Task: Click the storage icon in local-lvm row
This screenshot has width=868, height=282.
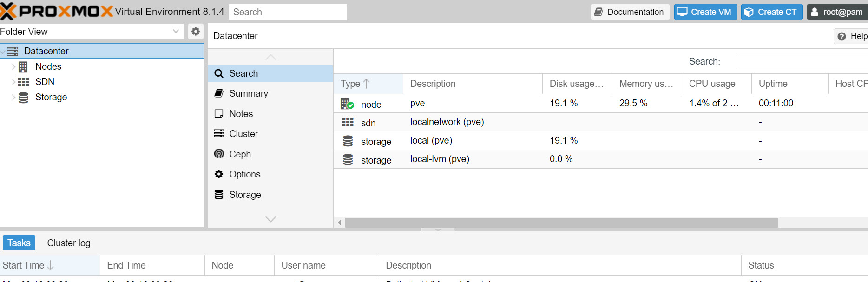Action: tap(348, 159)
